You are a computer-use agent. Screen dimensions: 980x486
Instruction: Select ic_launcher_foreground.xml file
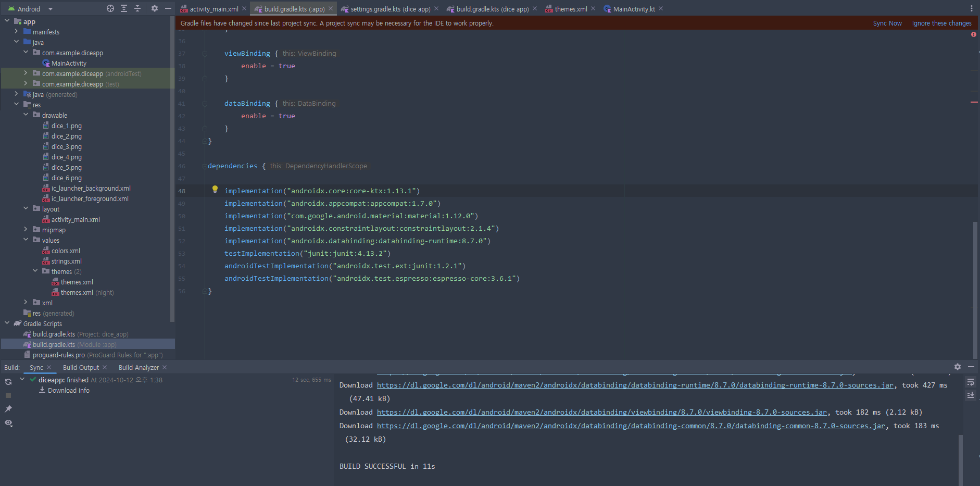[90, 198]
